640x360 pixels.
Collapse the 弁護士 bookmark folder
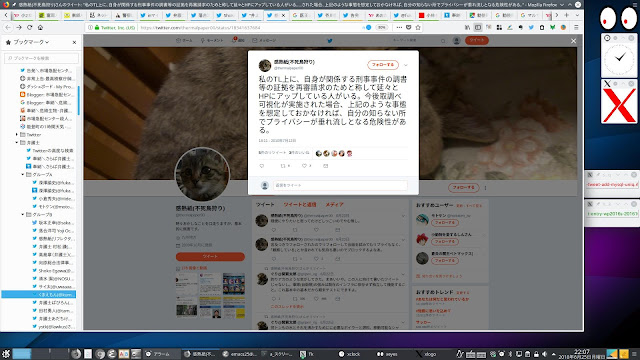coord(17,142)
